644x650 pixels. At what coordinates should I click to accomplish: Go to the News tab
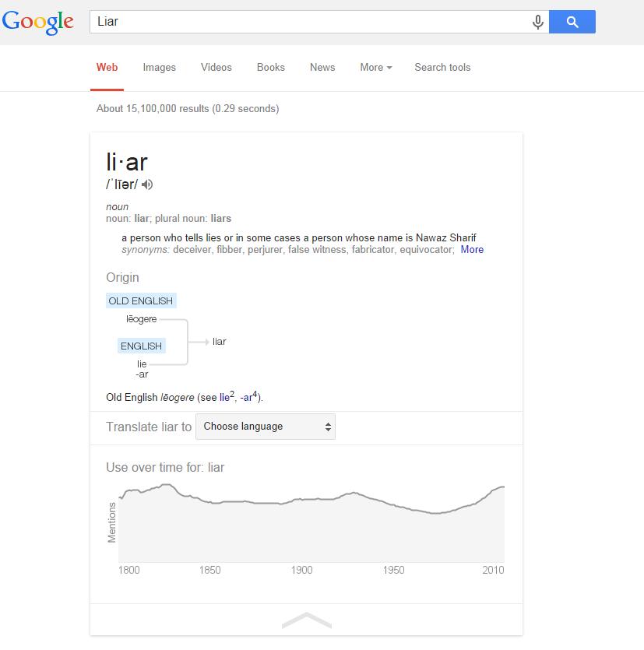(322, 68)
